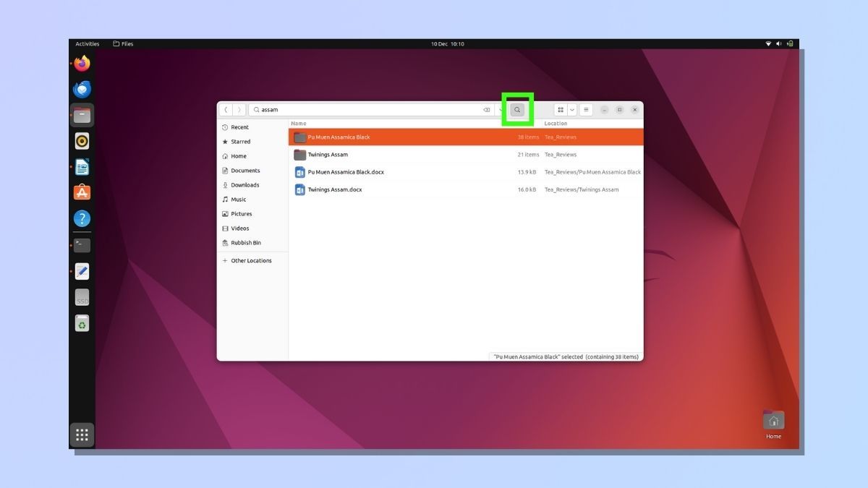Screen dimensions: 868x488
Task: Launch the Terminal from the dock
Action: point(82,244)
